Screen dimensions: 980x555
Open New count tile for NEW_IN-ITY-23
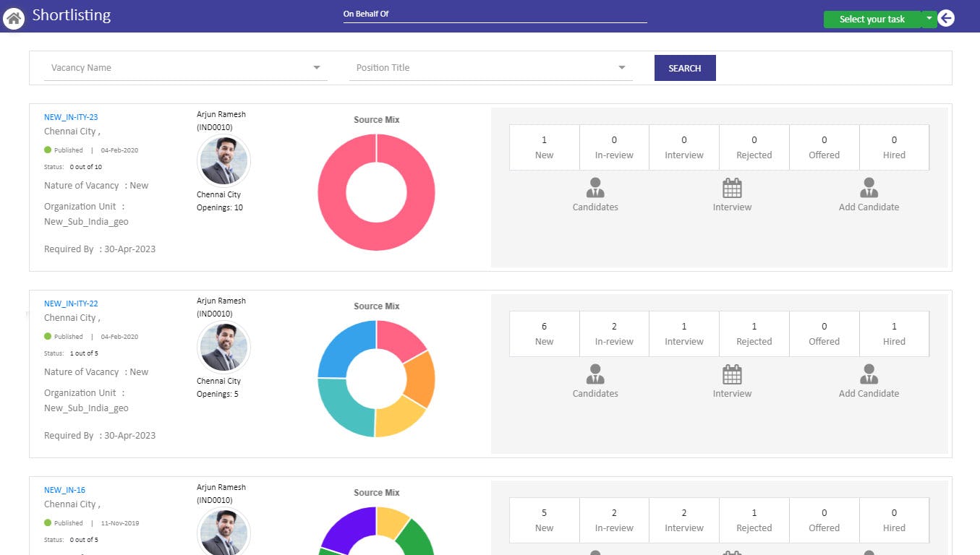click(x=545, y=147)
